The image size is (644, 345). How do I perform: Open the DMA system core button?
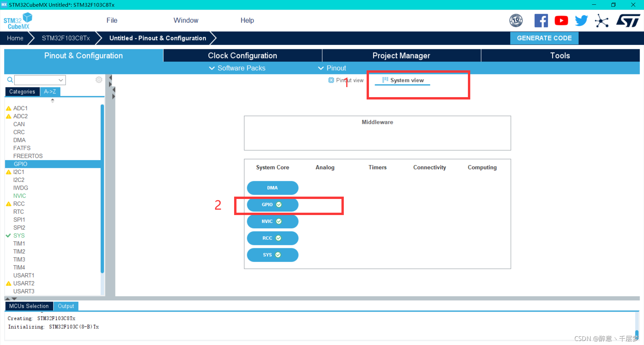tap(272, 188)
